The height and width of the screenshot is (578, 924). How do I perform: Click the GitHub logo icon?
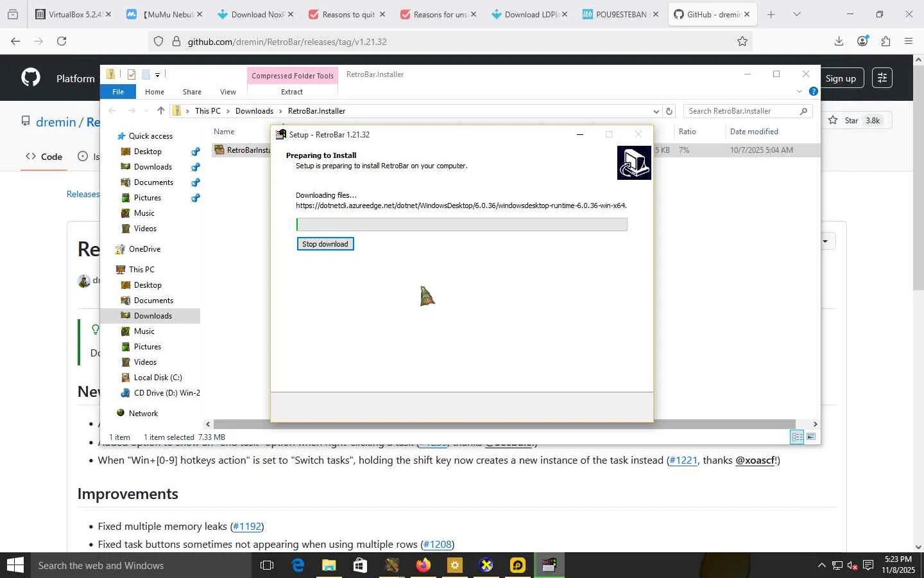pos(31,78)
